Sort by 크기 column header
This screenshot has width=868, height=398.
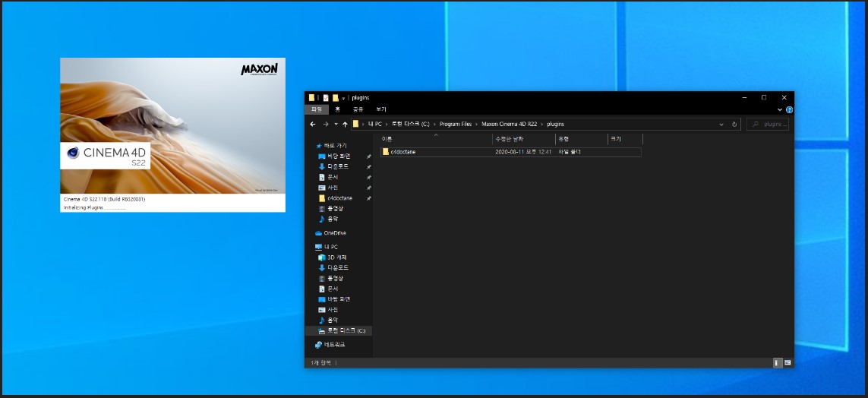(625, 139)
